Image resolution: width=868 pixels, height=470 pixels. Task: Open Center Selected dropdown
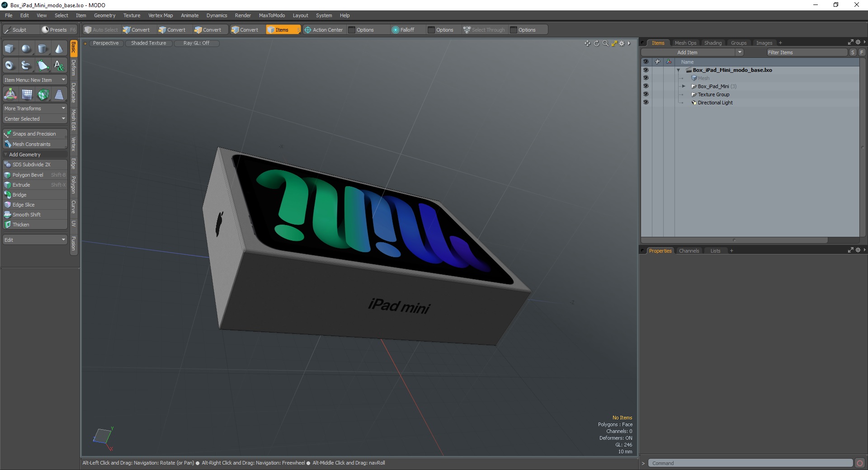coord(35,119)
